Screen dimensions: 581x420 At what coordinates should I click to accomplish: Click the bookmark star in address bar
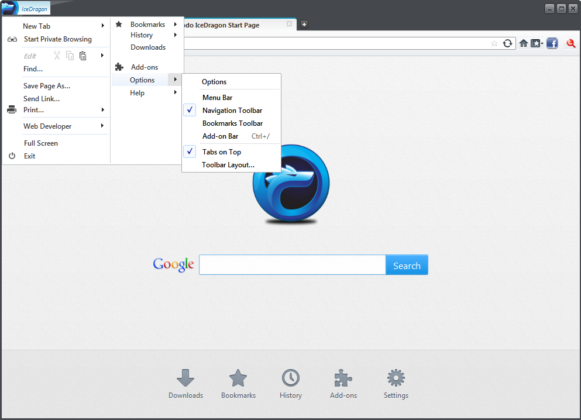pos(494,44)
